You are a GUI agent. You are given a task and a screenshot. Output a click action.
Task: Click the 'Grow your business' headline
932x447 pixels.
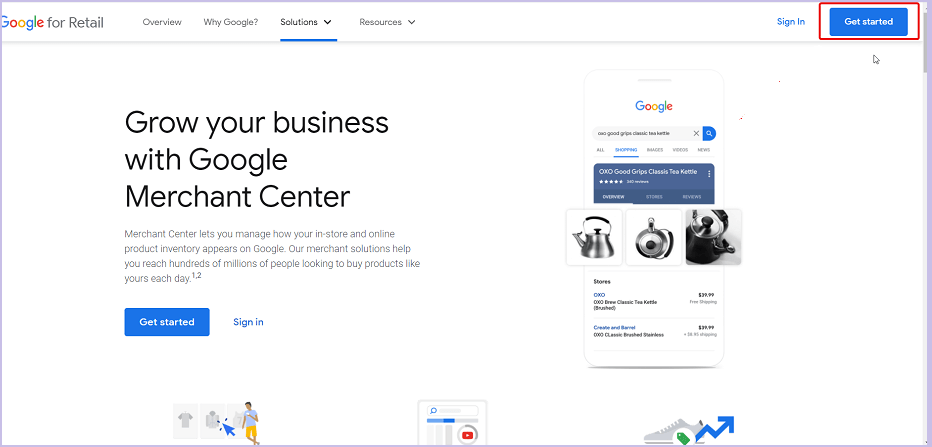256,159
